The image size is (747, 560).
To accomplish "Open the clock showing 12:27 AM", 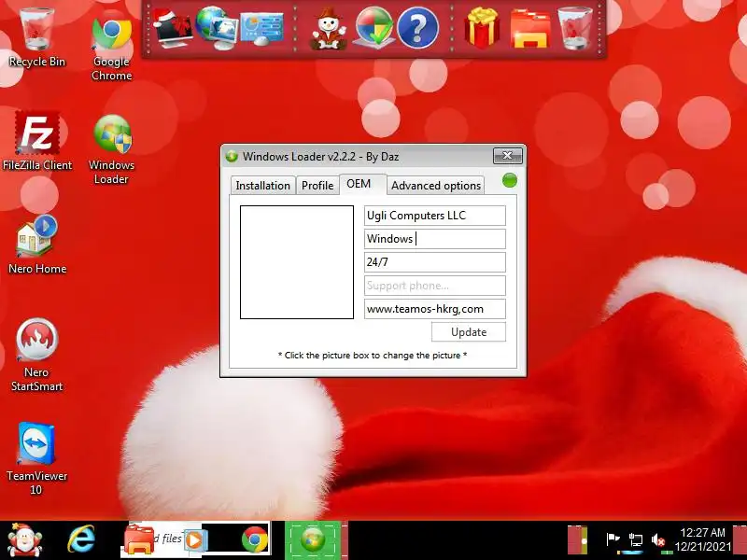I will (703, 539).
